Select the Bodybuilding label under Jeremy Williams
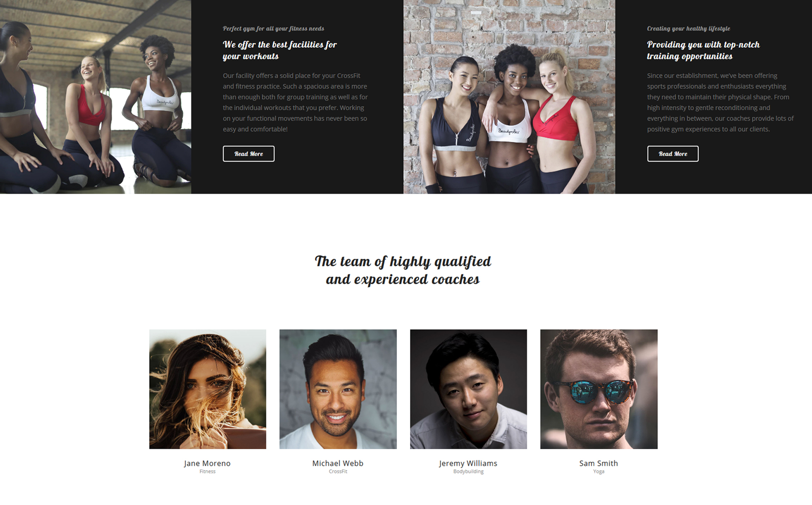The width and height of the screenshot is (812, 505). [468, 471]
